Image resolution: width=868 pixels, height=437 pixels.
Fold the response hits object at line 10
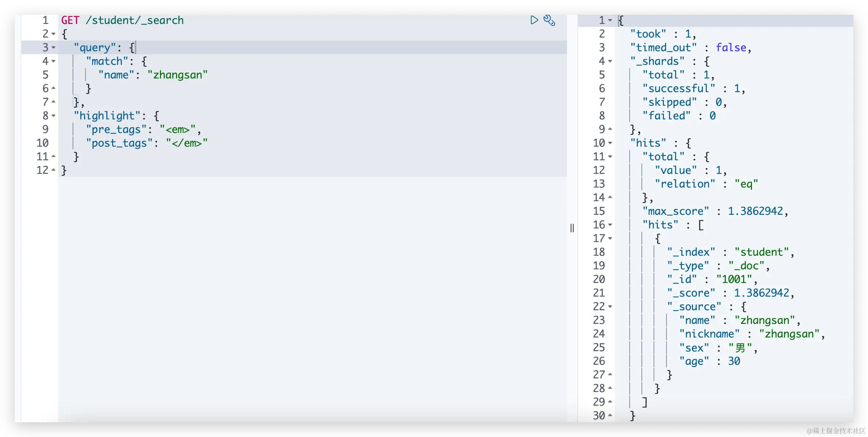(x=610, y=143)
